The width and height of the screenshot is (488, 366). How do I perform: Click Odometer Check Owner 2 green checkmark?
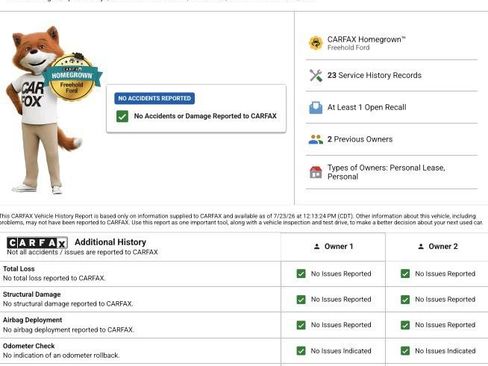click(x=405, y=351)
